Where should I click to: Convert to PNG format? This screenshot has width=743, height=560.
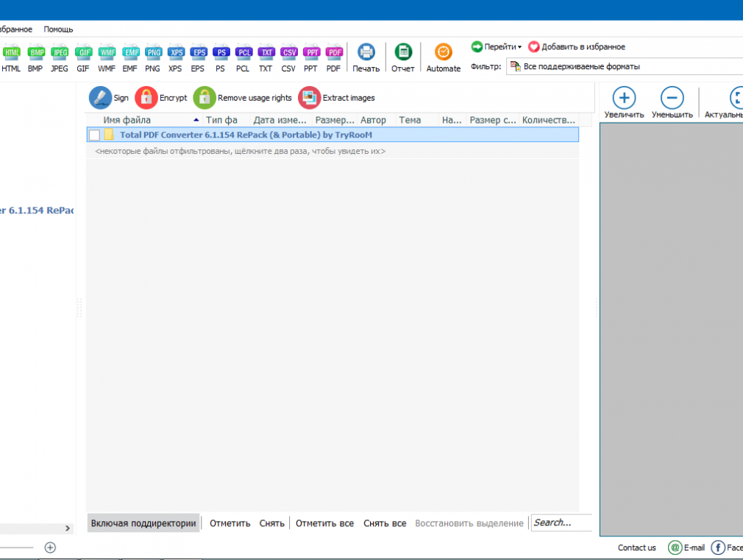click(152, 58)
